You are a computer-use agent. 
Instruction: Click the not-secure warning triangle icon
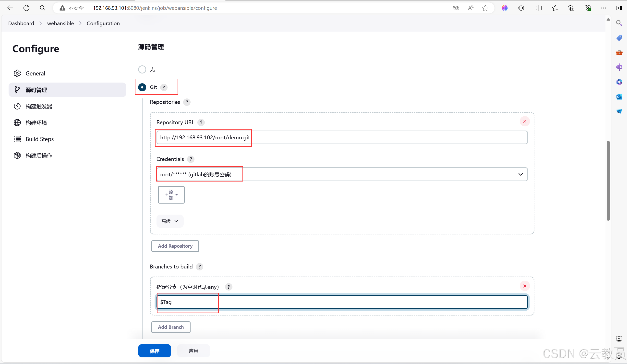(62, 8)
